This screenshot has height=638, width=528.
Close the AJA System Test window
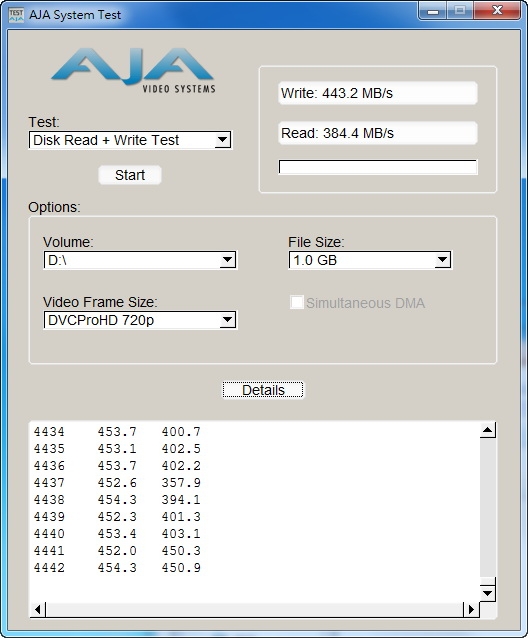(497, 10)
